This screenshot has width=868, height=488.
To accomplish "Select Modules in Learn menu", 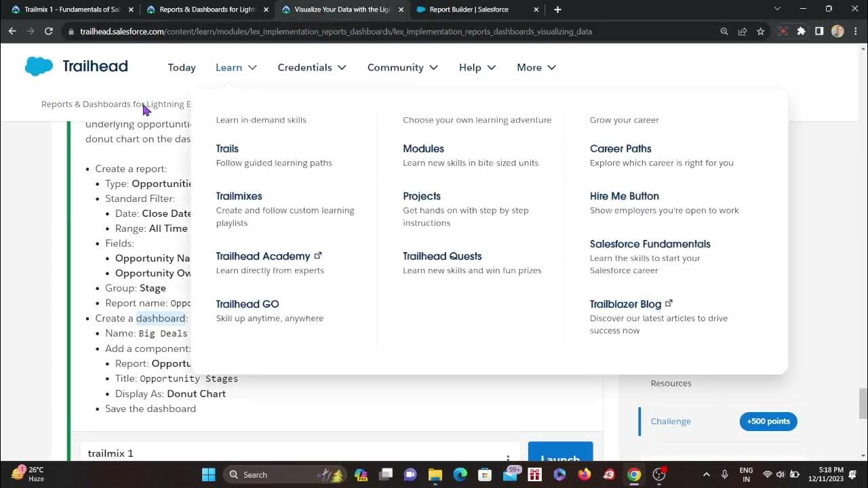I will [423, 148].
